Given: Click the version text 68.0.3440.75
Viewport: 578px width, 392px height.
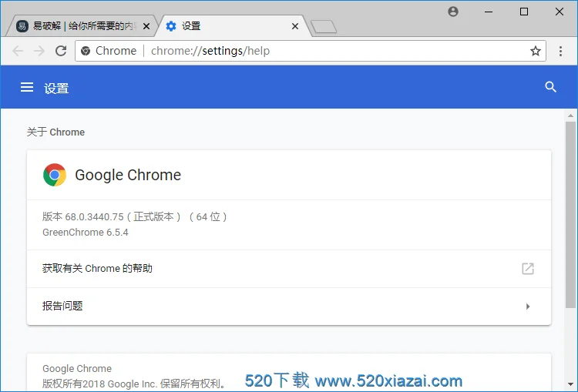Looking at the screenshot, I should click(x=94, y=217).
